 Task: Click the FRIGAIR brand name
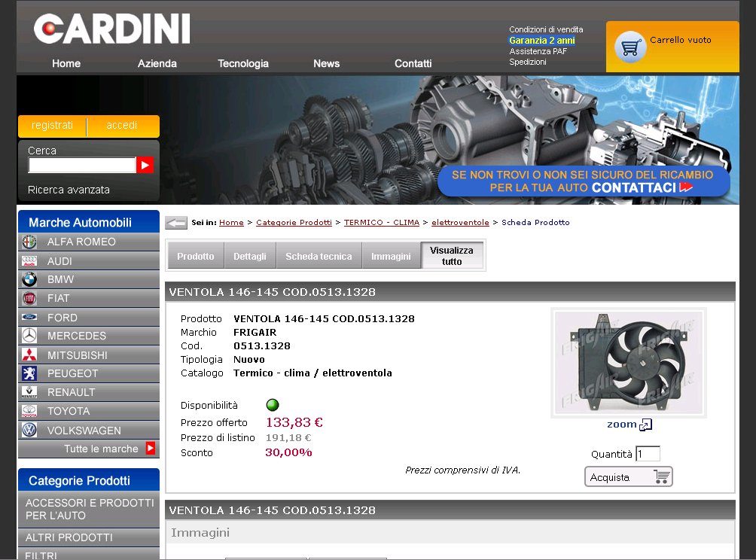[255, 333]
